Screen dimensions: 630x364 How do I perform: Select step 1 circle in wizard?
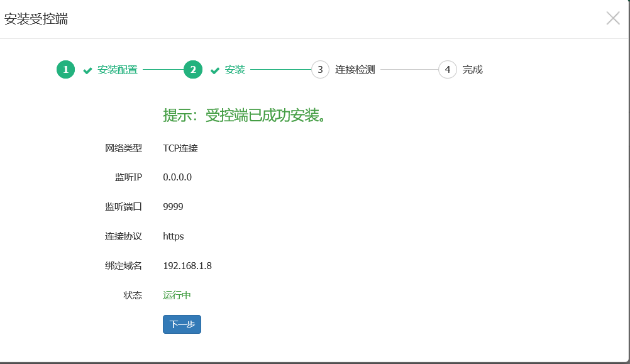(x=65, y=70)
